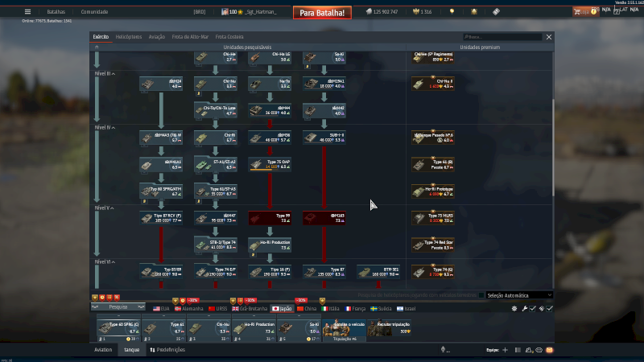
Task: Select the Itália nation
Action: pyautogui.click(x=330, y=309)
